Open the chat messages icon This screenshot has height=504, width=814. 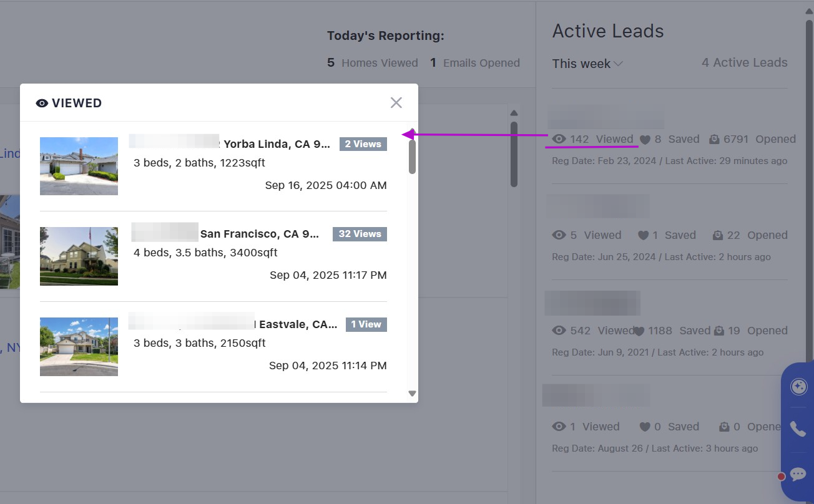pyautogui.click(x=798, y=474)
